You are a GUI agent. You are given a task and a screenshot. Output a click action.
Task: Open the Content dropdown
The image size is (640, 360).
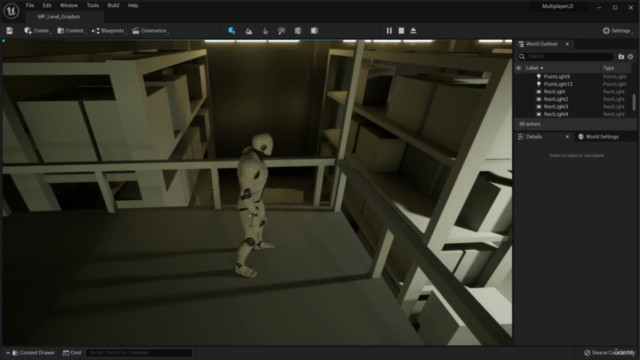click(x=71, y=31)
